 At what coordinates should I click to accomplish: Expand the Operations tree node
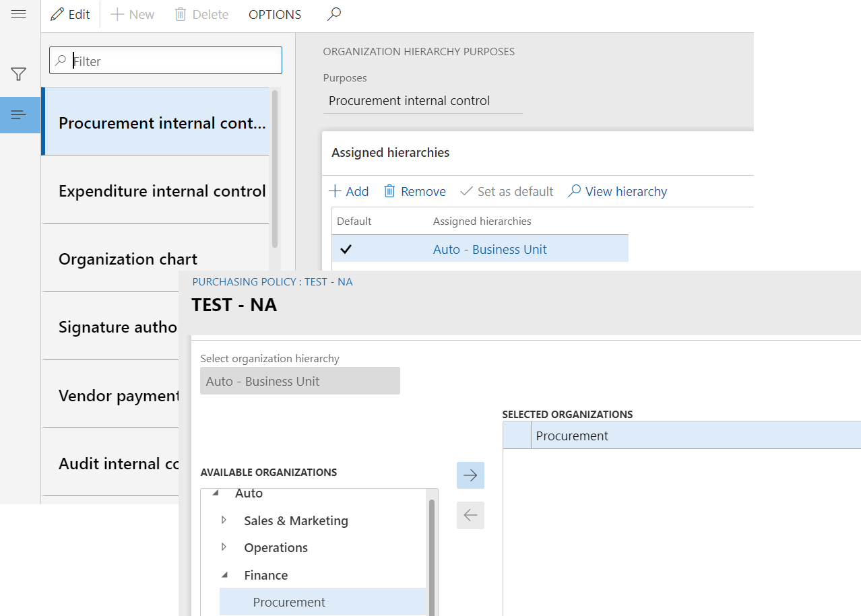224,547
